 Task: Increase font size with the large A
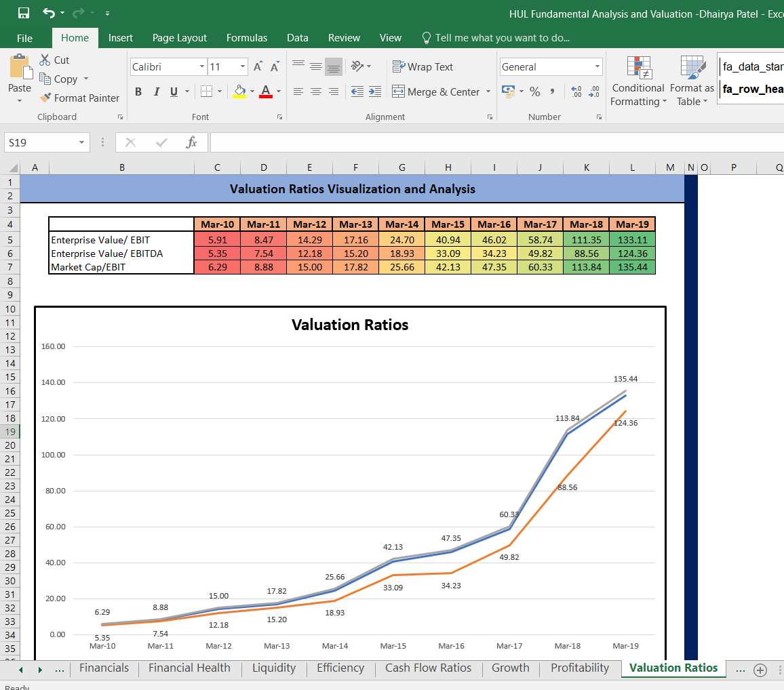[258, 66]
